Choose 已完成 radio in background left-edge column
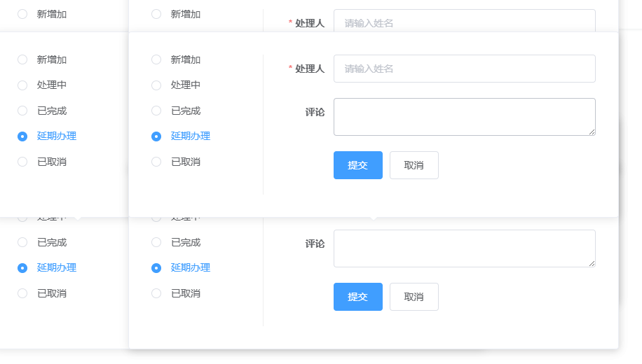Image resolution: width=642 pixels, height=364 pixels. coord(22,242)
